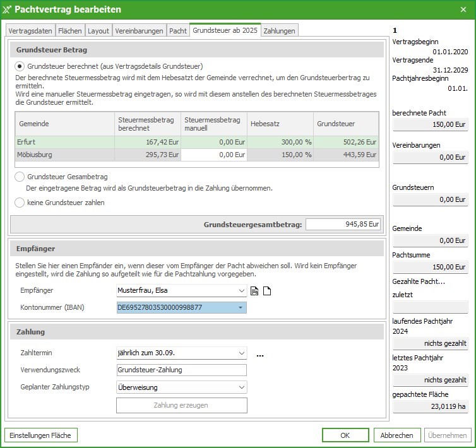
Task: Click the new blank recipient icon
Action: 267,291
